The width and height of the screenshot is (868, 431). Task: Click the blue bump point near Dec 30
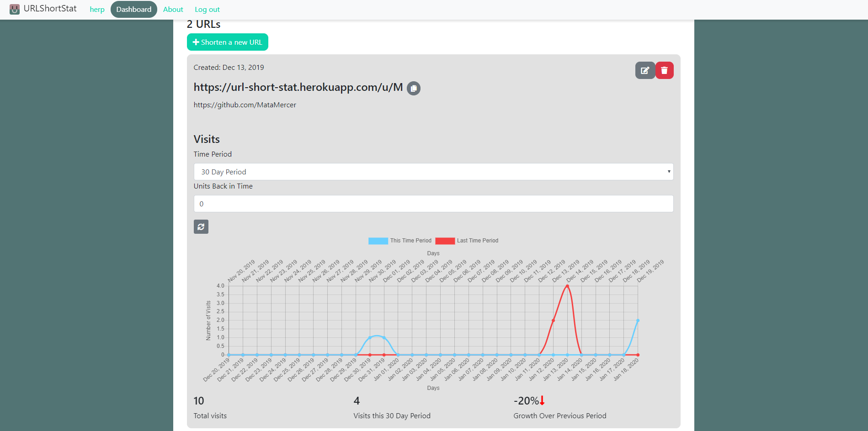[x=370, y=338]
